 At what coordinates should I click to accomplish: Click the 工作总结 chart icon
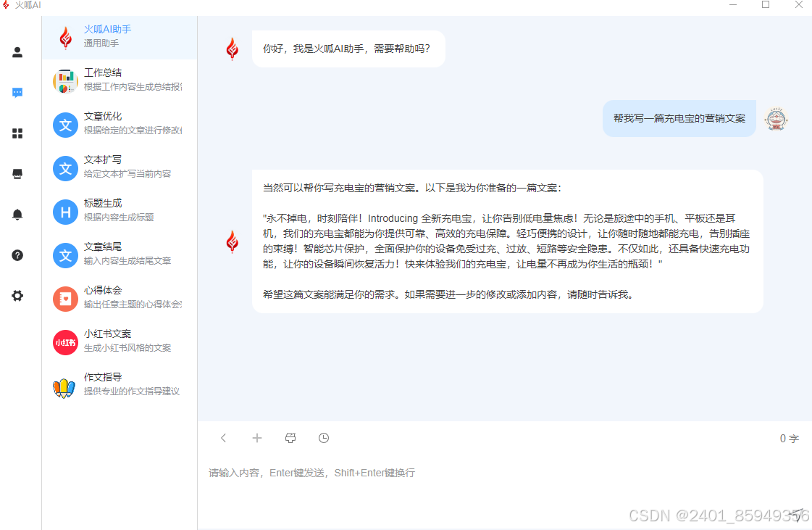[x=65, y=81]
